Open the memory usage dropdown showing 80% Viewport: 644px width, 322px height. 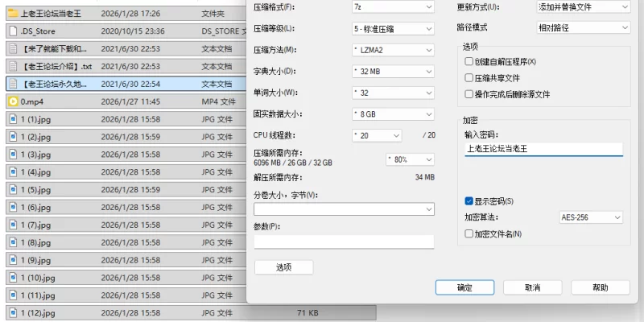[410, 159]
